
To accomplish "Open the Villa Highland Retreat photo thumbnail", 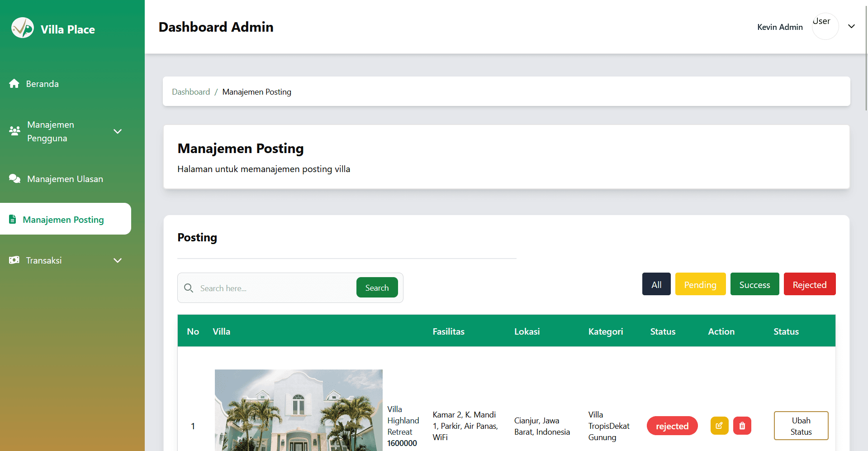I will point(299,410).
